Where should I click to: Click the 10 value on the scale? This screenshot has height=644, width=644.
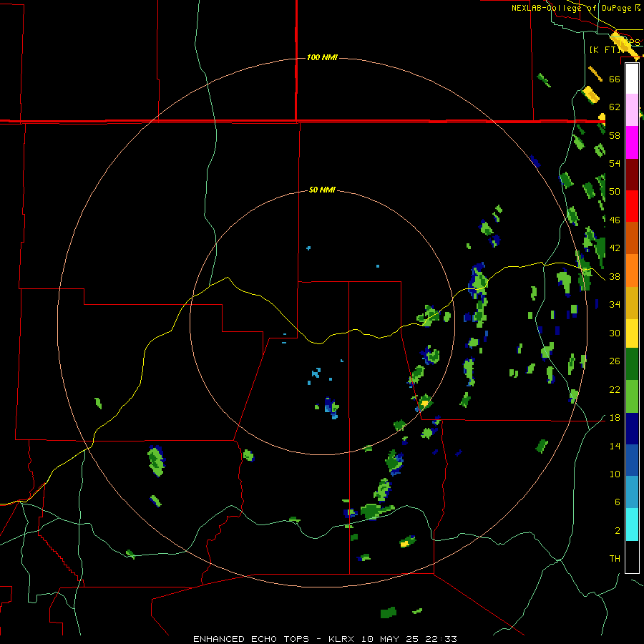[615, 474]
